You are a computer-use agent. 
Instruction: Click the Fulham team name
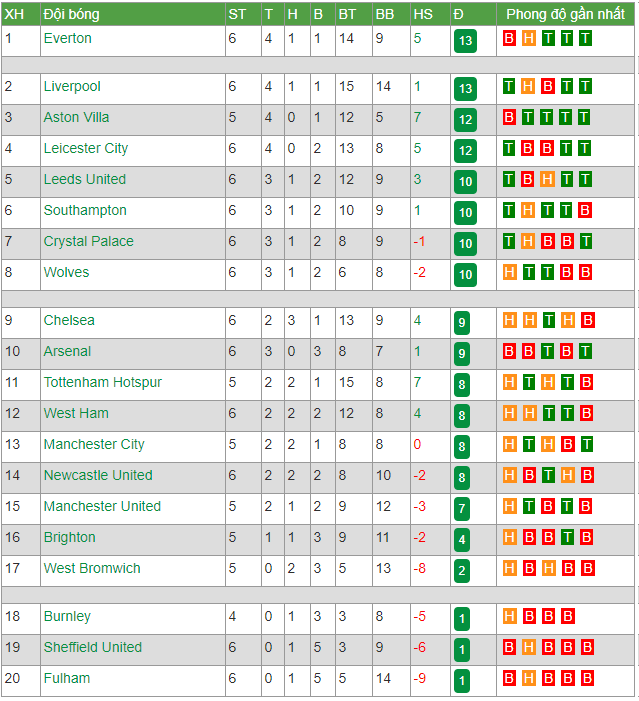coord(67,678)
